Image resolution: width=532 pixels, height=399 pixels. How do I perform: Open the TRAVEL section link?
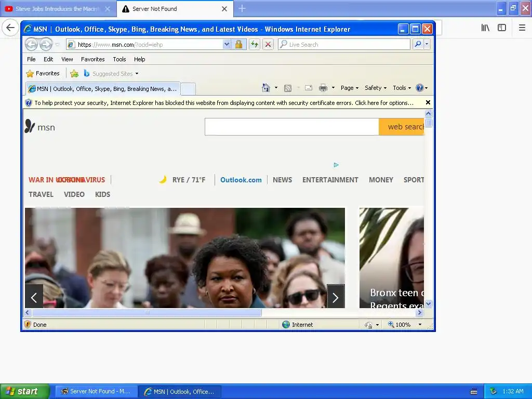[x=41, y=194]
